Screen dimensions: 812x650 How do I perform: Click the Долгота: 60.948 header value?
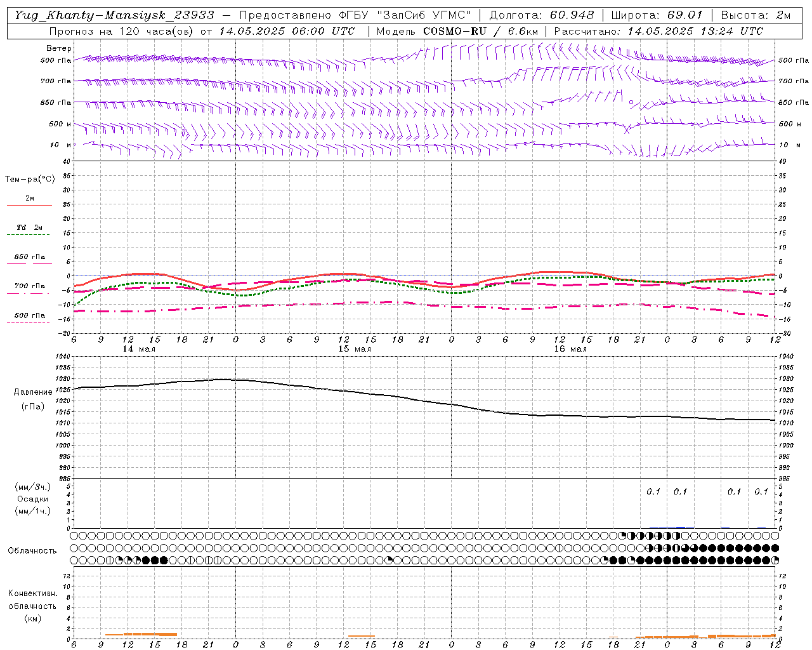[542, 15]
